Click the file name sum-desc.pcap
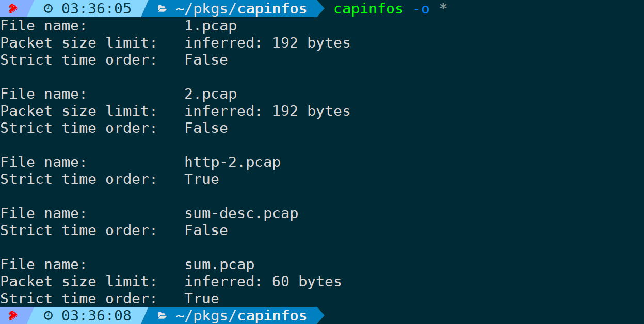The image size is (644, 324). point(242,213)
